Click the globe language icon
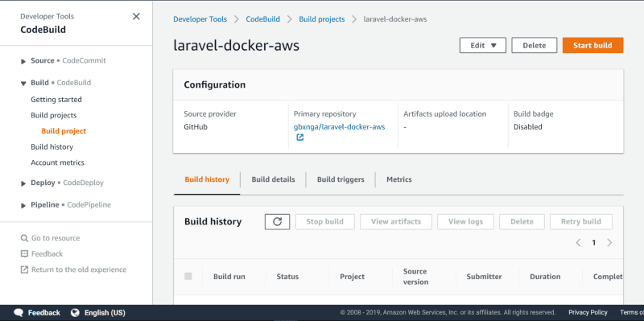 [x=75, y=313]
